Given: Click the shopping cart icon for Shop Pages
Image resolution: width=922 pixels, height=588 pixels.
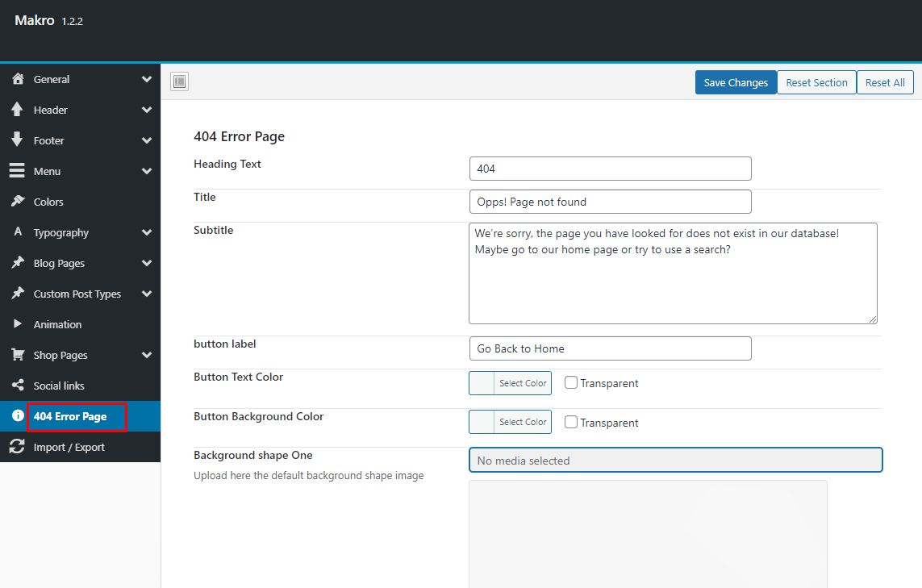Looking at the screenshot, I should (18, 355).
